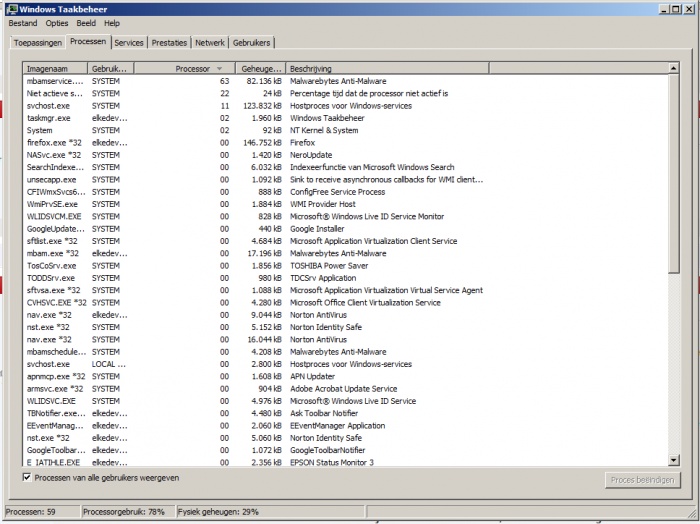Click the Taakbeheer title bar icon

pos(12,9)
